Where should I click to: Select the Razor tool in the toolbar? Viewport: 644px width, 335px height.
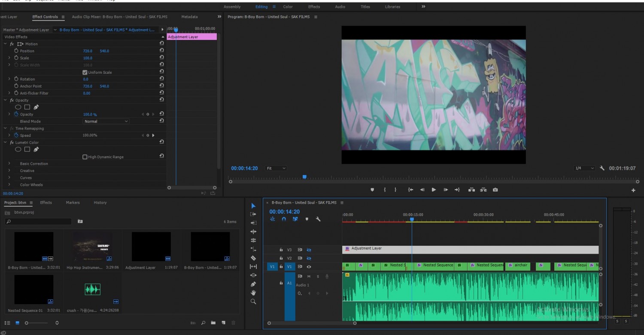(253, 258)
